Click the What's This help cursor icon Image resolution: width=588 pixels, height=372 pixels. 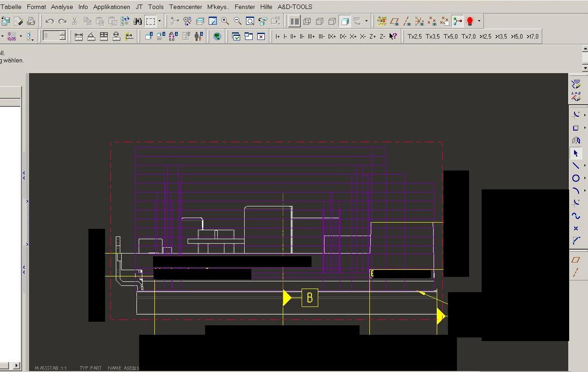pyautogui.click(x=393, y=36)
